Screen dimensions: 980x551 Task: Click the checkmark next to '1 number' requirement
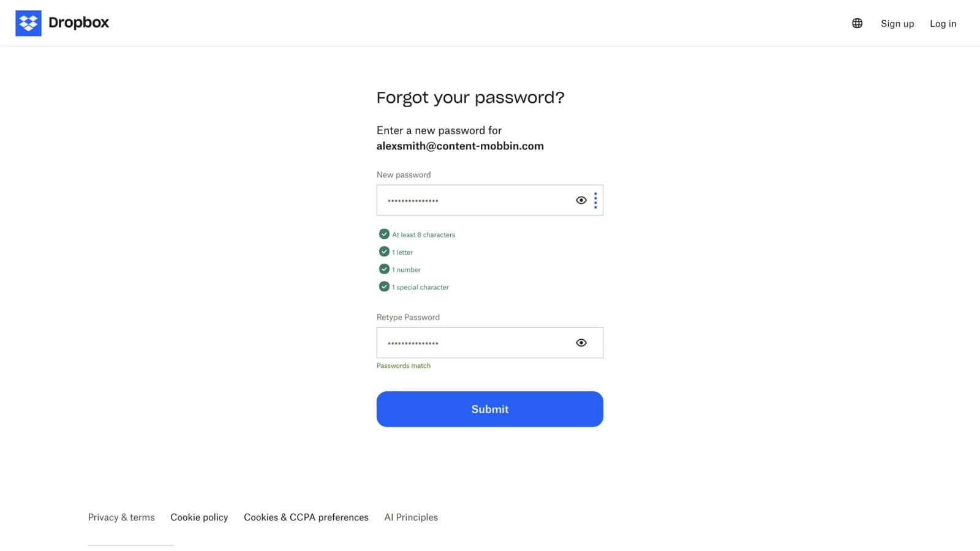(384, 269)
